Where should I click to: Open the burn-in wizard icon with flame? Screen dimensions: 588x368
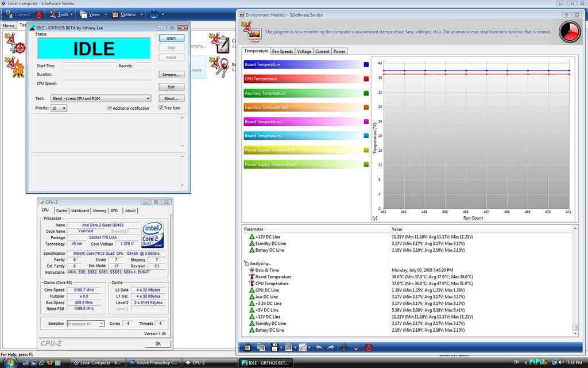point(15,68)
